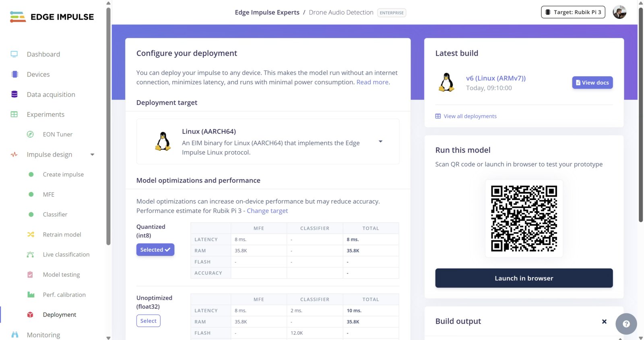Open the Dashboard page
This screenshot has width=644, height=340.
pos(43,54)
